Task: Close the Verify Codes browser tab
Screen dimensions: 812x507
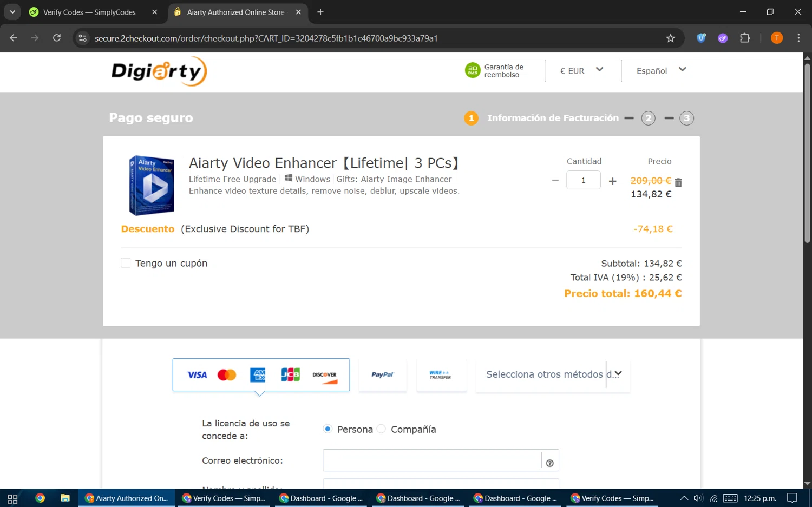Action: click(154, 12)
